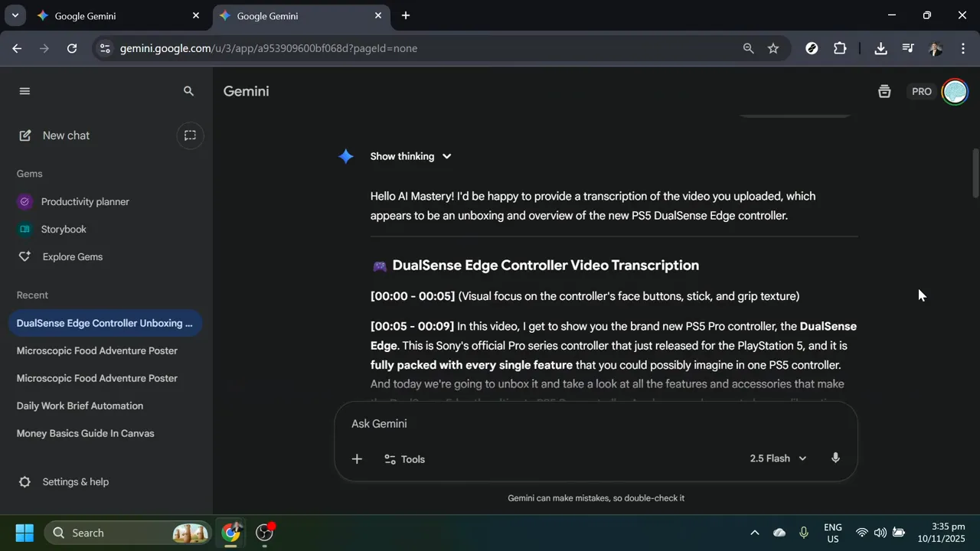980x551 pixels.
Task: Open the 2.5 Flash model dropdown
Action: [778, 458]
